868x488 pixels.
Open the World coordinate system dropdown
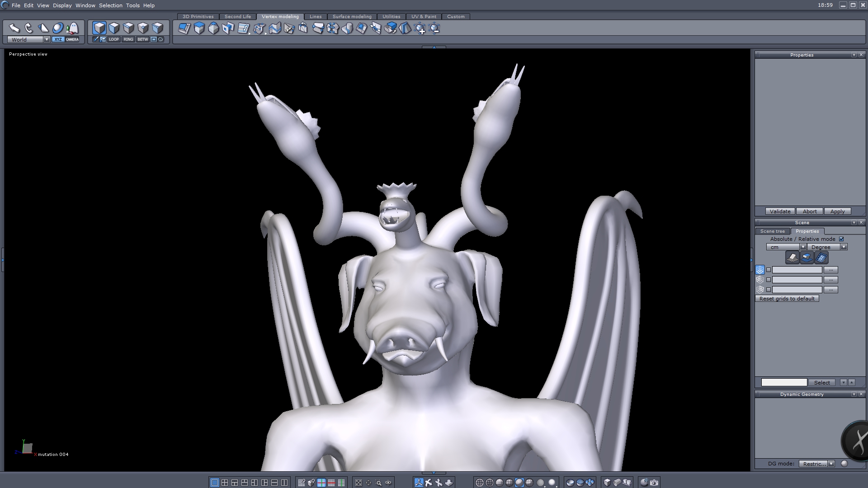47,39
